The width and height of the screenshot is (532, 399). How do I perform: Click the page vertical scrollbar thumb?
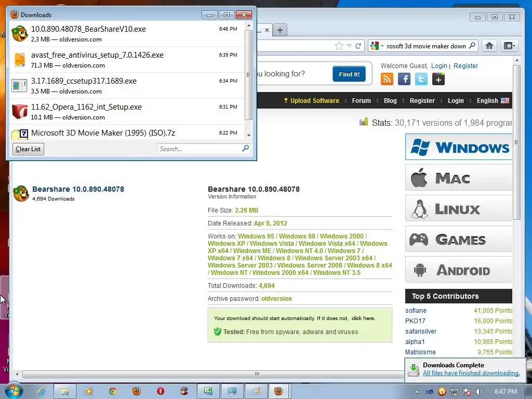tap(516, 142)
